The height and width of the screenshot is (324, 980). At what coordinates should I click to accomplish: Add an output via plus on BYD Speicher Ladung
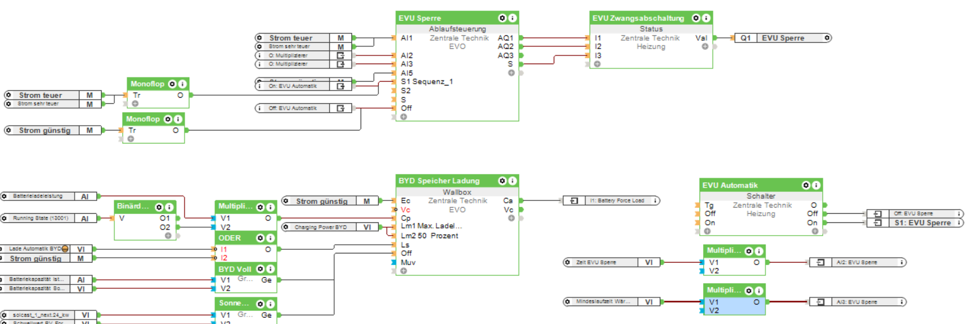[x=511, y=218]
